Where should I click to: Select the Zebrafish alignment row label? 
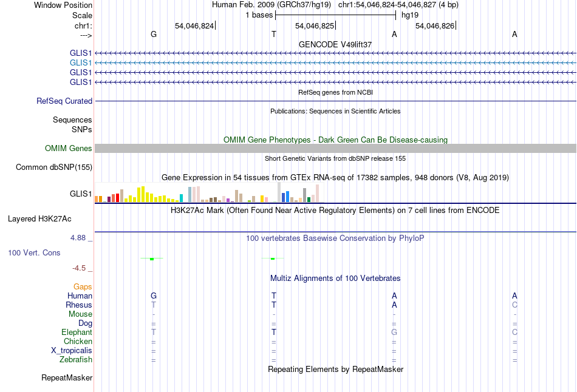coord(76,359)
